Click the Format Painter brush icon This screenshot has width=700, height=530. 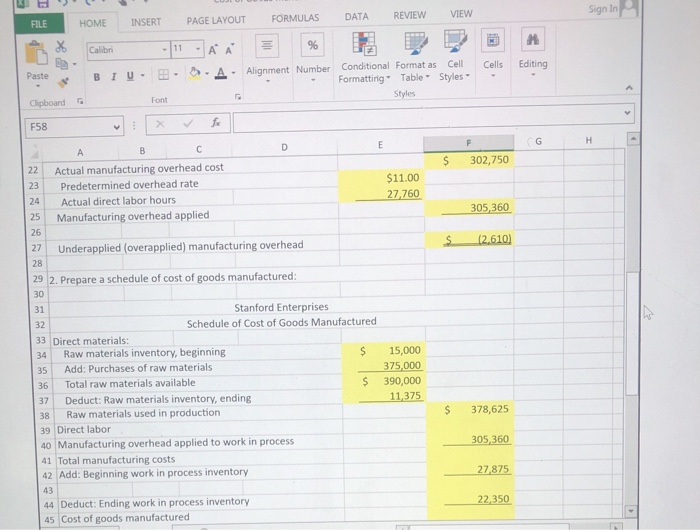63,82
